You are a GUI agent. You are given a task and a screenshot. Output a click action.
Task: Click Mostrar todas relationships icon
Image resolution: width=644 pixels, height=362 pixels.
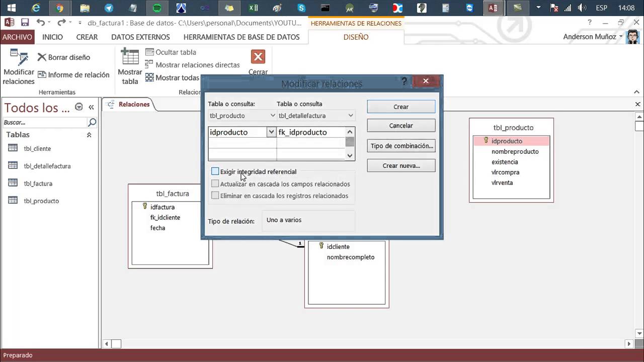coord(149,77)
